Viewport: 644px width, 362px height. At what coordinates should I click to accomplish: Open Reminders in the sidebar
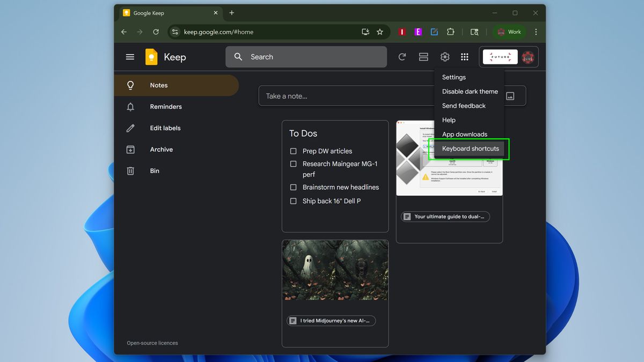[x=166, y=107]
